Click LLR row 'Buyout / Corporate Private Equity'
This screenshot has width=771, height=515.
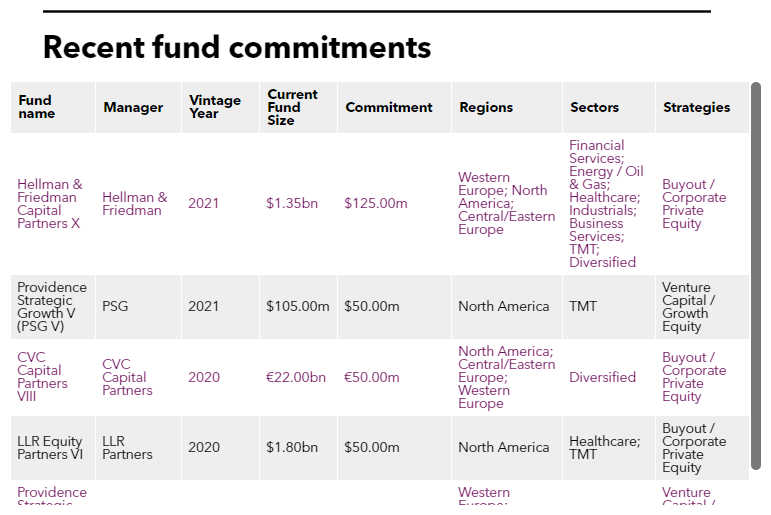[694, 448]
